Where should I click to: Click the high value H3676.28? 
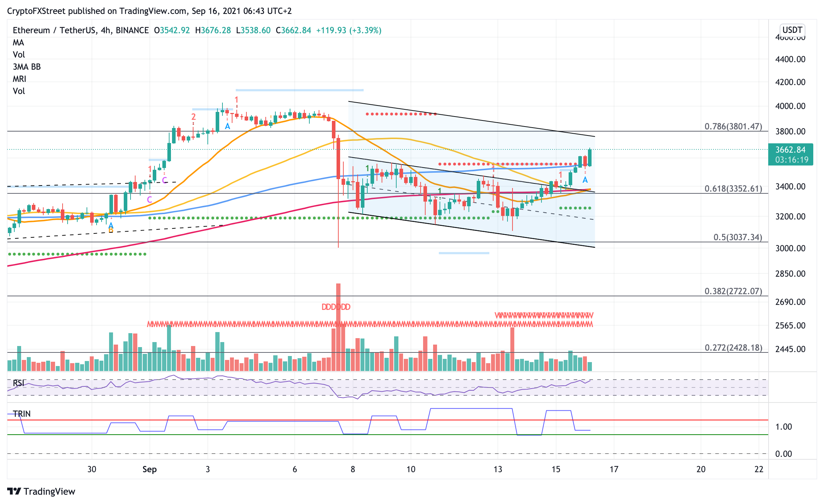[x=213, y=30]
